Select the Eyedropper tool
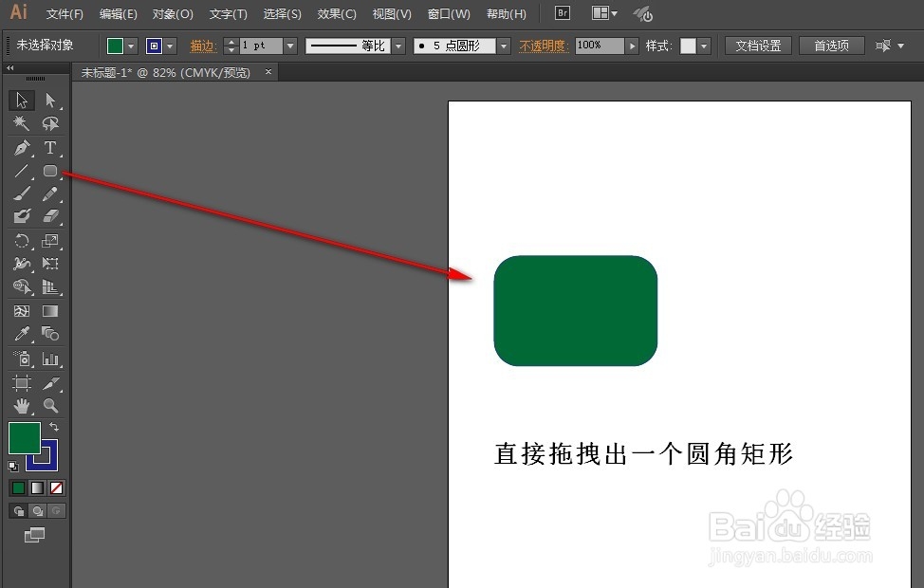The height and width of the screenshot is (588, 924). pyautogui.click(x=21, y=333)
